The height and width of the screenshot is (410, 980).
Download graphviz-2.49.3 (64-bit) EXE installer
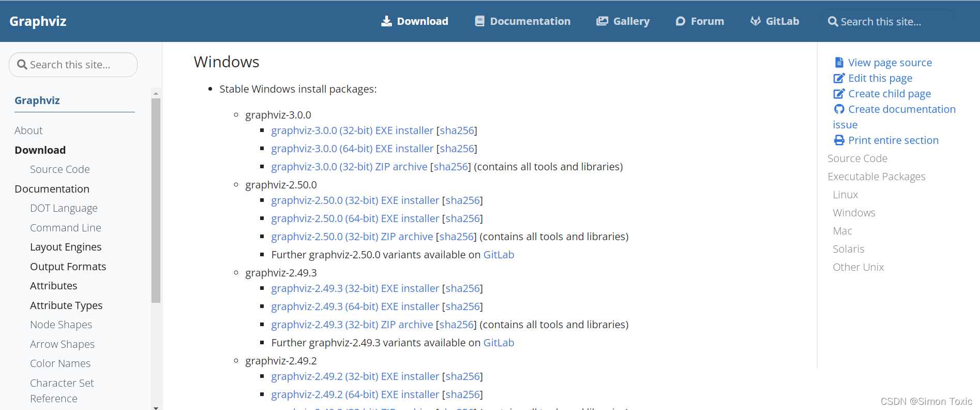355,306
